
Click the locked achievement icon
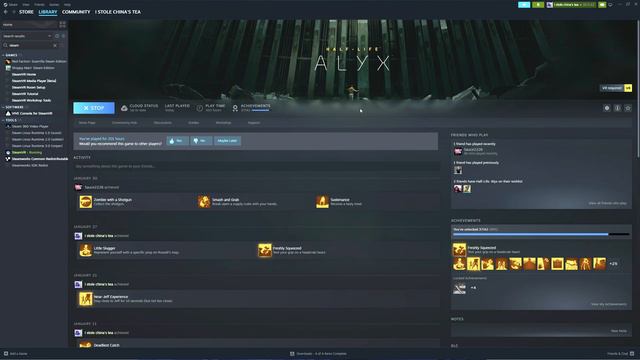459,288
